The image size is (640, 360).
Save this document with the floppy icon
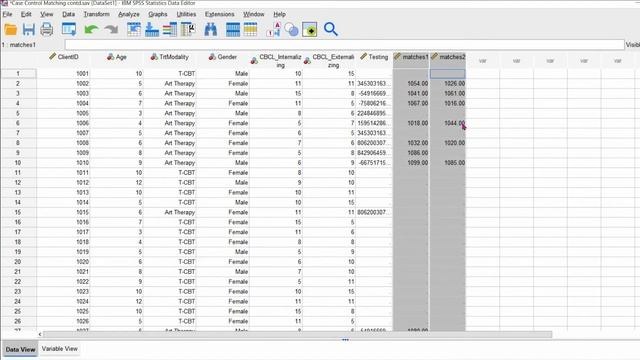coord(29,29)
